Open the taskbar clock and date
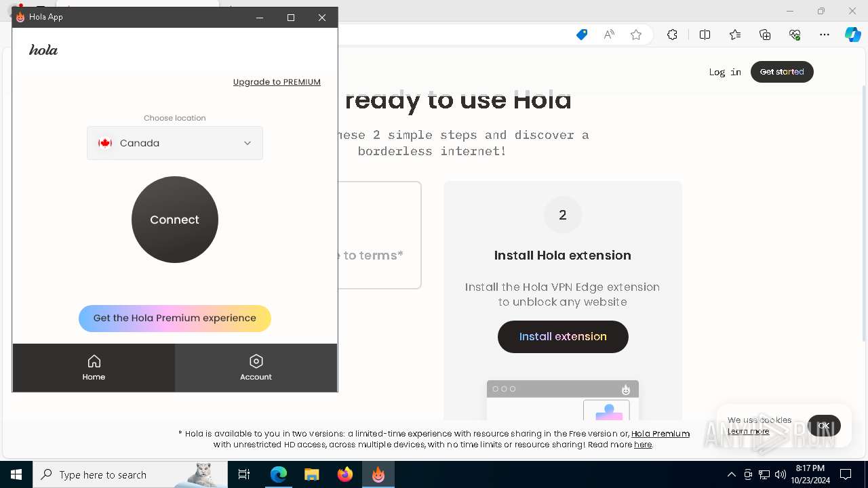Image resolution: width=868 pixels, height=488 pixels. coord(810,474)
